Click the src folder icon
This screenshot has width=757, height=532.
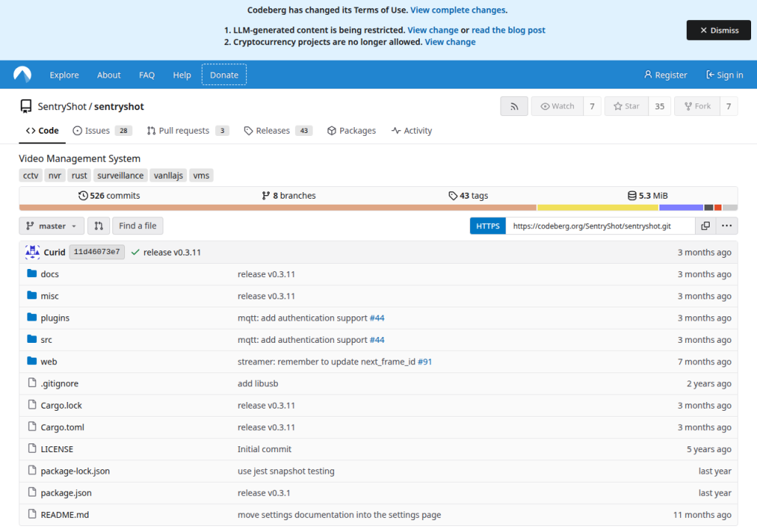click(x=32, y=339)
